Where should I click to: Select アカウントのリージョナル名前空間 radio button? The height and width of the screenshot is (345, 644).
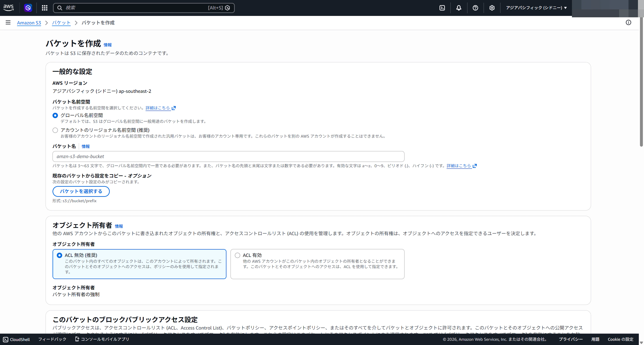[x=55, y=130]
